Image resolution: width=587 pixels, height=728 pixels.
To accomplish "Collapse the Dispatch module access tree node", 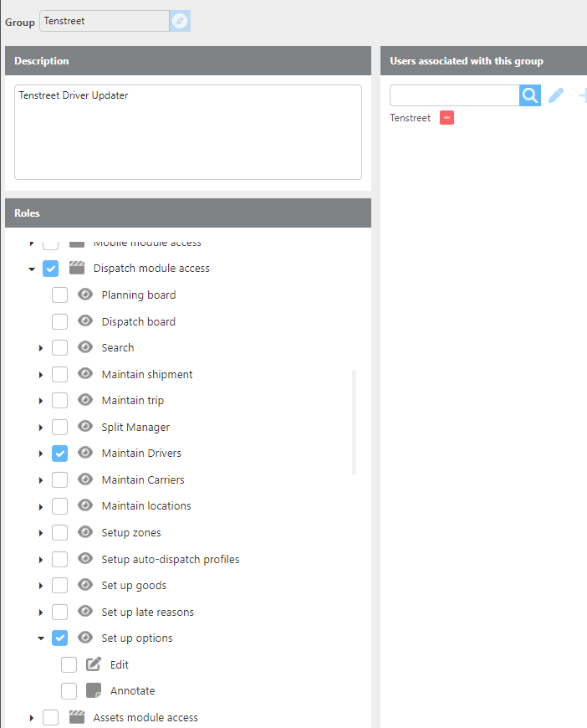I will [x=32, y=269].
